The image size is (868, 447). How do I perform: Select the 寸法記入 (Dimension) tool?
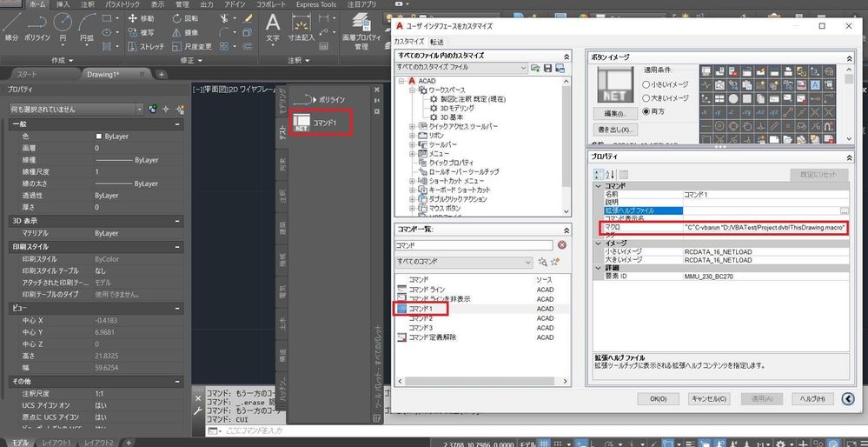pyautogui.click(x=301, y=28)
